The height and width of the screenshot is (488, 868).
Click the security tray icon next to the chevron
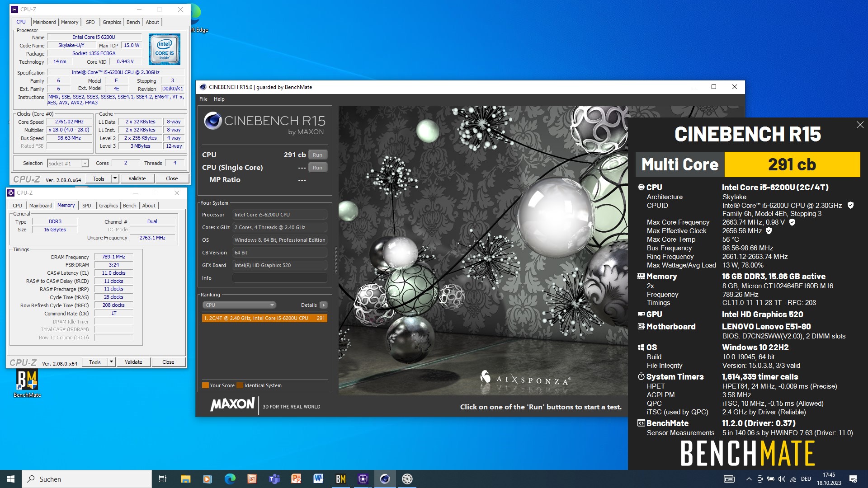pos(760,479)
